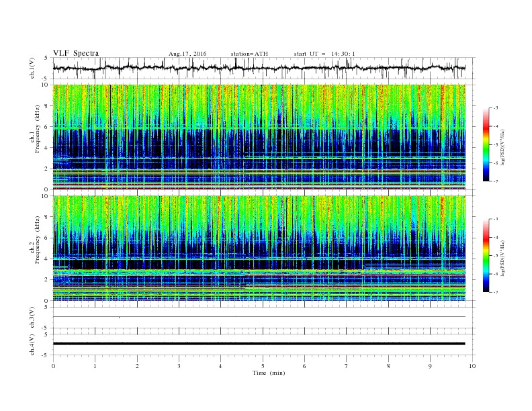Image resolution: width=532 pixels, height=411 pixels.
Task: Click the "7" tick on time axis
Action: [347, 366]
